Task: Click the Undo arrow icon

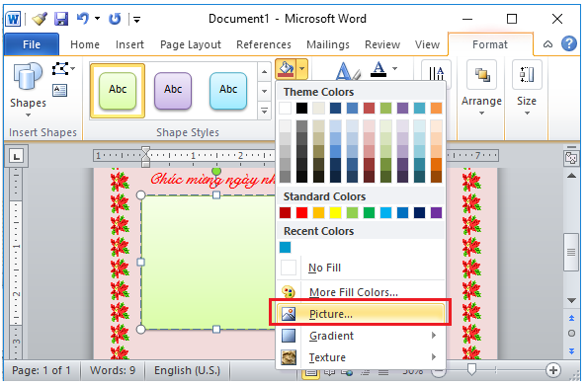Action: coord(82,18)
